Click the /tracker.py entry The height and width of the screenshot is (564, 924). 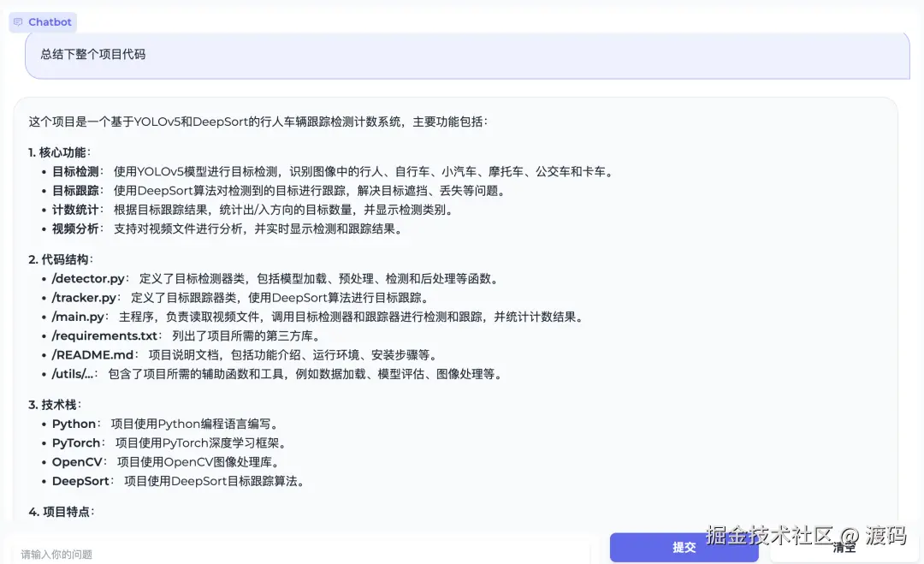pos(242,298)
